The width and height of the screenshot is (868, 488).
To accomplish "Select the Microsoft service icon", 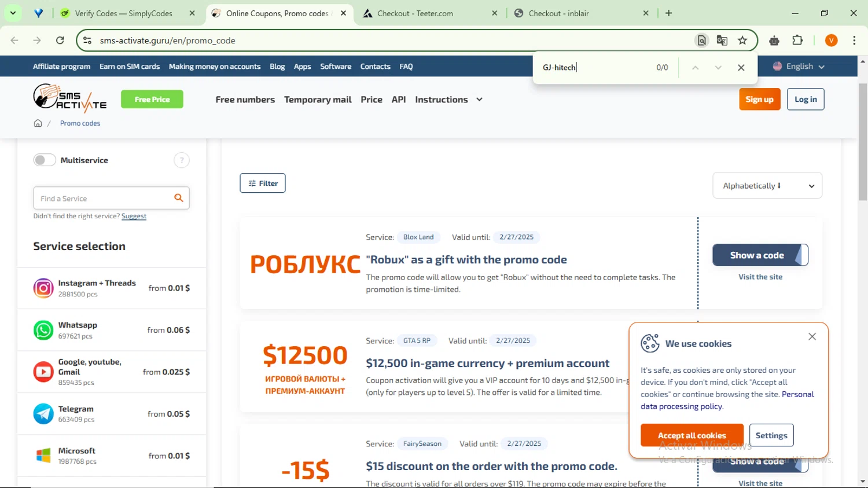I will [x=43, y=456].
